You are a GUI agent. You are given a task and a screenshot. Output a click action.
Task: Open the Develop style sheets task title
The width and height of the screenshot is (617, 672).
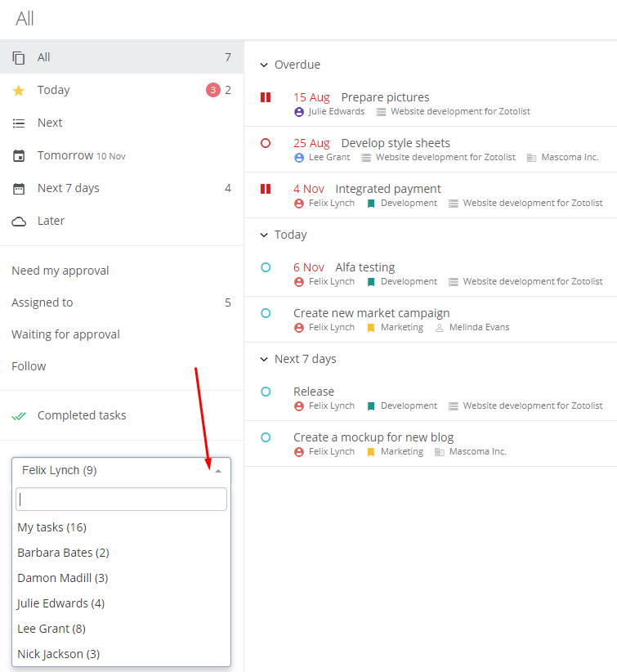point(396,143)
